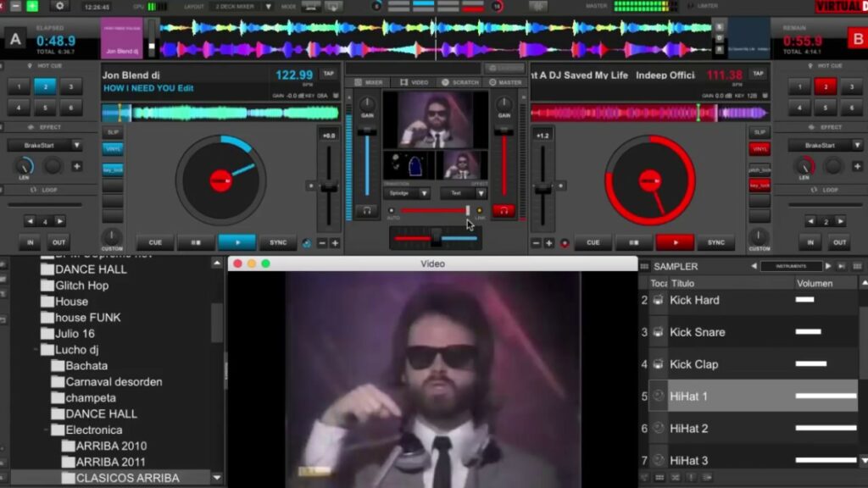Switch to the MASTER tab

507,80
